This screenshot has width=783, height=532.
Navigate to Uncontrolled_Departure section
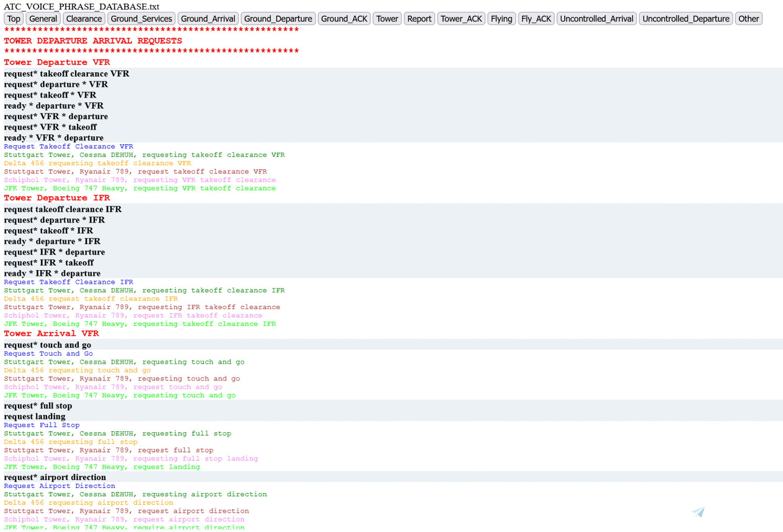(686, 18)
